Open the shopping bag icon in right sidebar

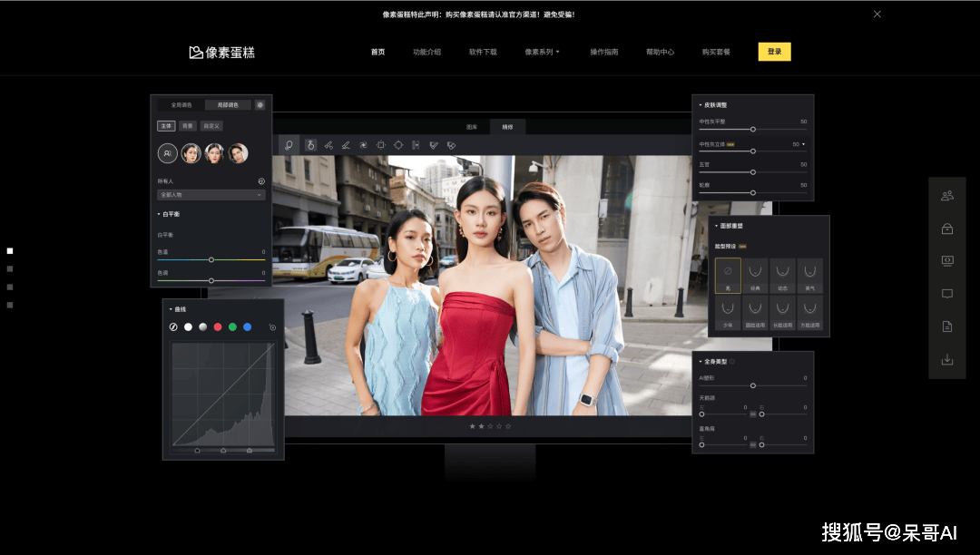tap(947, 229)
